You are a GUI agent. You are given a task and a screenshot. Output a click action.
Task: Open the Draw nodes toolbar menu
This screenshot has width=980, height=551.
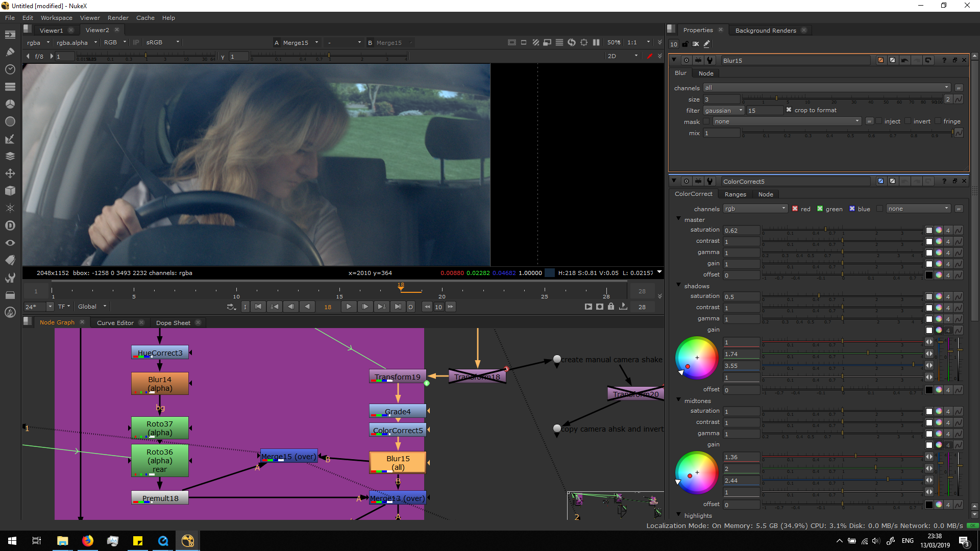(10, 52)
